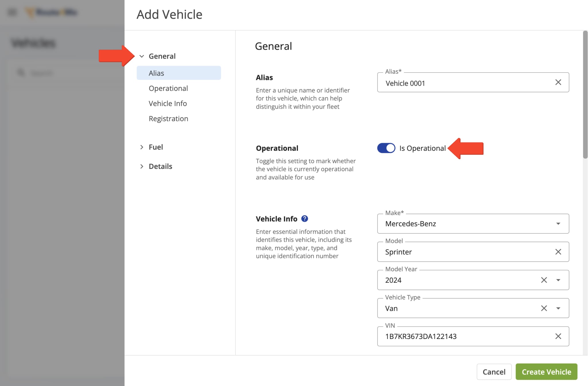
Task: Navigate to Registration subsection
Action: pyautogui.click(x=169, y=118)
